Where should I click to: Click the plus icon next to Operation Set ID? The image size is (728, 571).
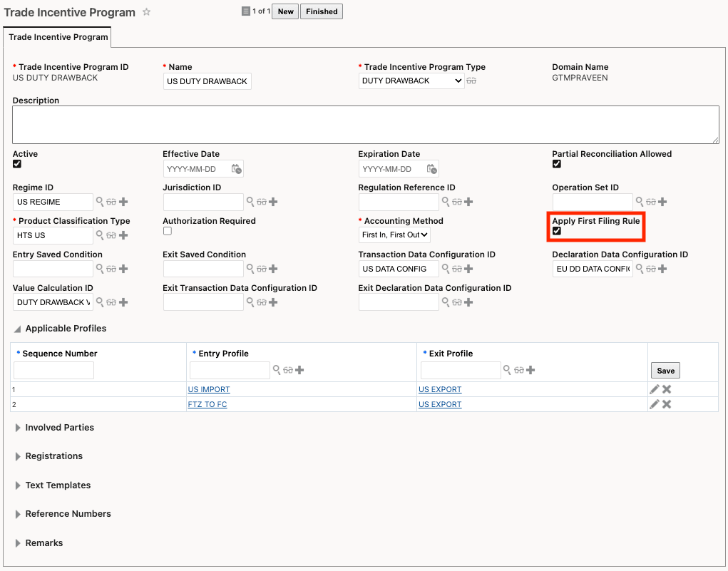tap(662, 202)
